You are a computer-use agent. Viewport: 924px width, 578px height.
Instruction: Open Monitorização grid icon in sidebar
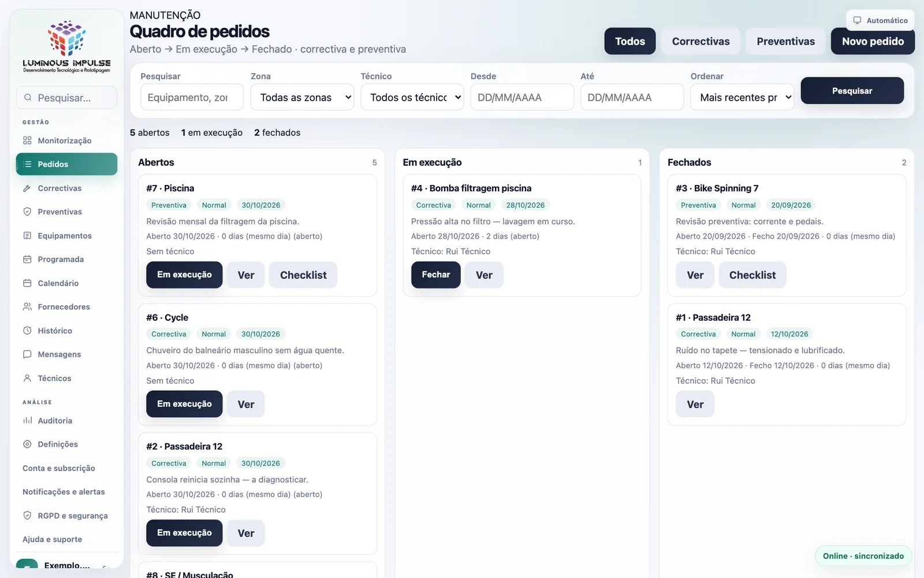(27, 140)
